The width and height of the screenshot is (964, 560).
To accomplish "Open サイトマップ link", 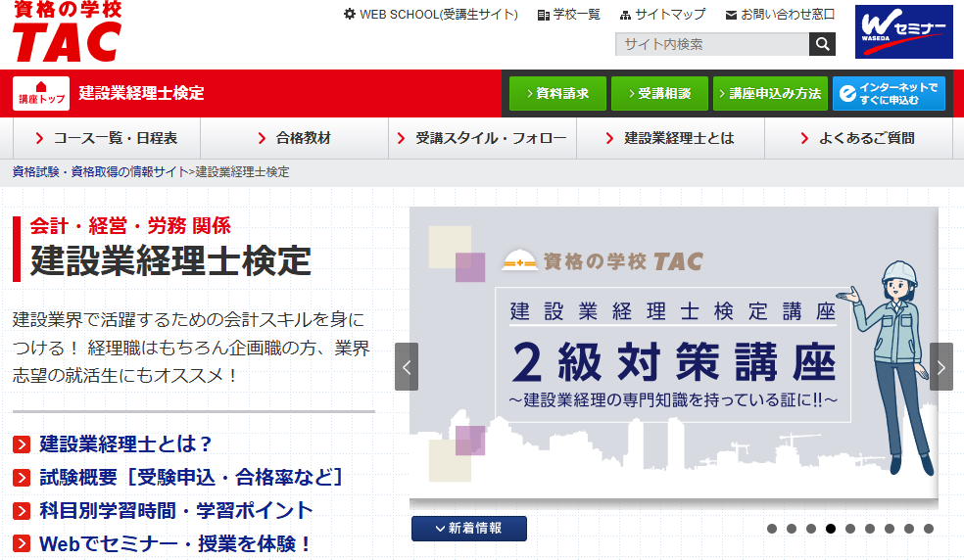I will (662, 14).
